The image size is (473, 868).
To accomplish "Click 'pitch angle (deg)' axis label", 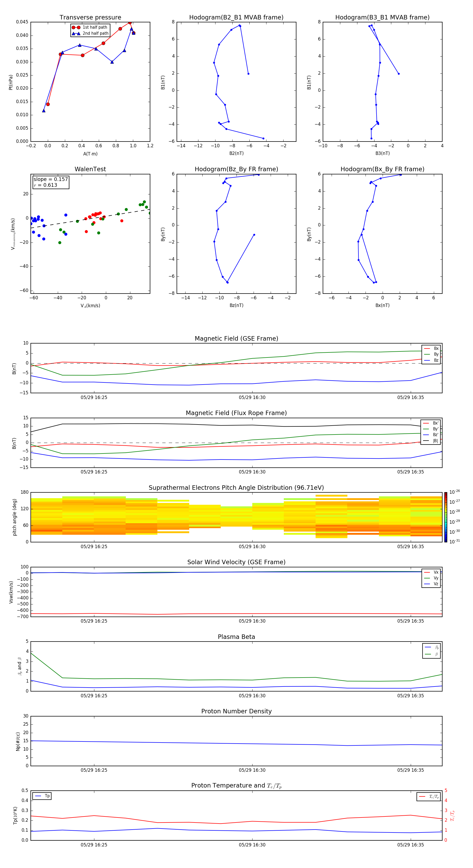I will (14, 517).
